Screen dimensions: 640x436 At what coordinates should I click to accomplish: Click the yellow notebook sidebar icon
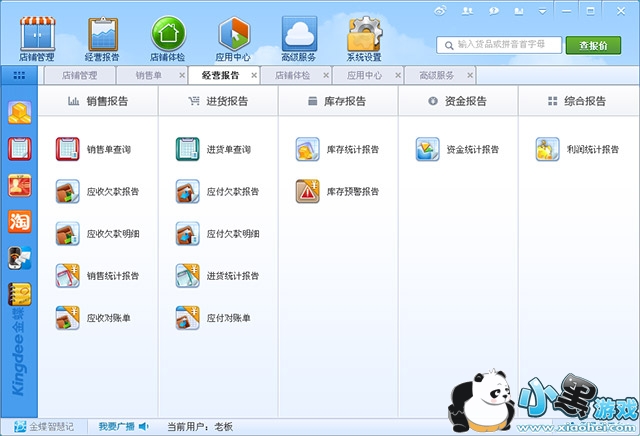[19, 294]
